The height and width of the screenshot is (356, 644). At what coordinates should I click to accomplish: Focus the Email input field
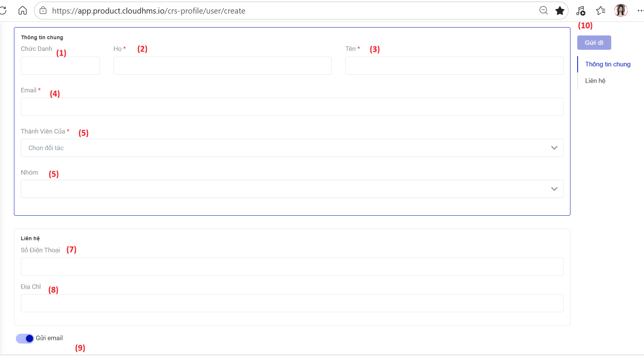[x=292, y=107]
